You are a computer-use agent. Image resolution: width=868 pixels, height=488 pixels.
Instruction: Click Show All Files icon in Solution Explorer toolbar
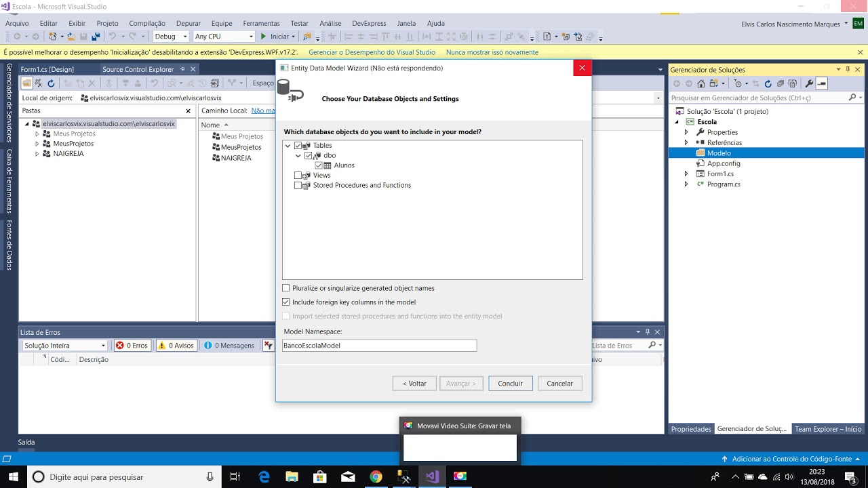coord(793,83)
